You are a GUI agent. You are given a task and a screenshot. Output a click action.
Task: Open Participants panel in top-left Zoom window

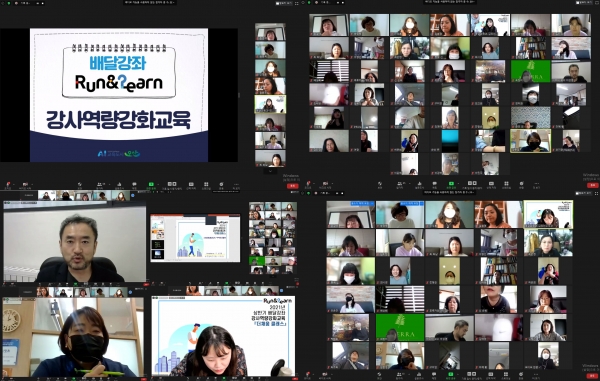coord(99,186)
